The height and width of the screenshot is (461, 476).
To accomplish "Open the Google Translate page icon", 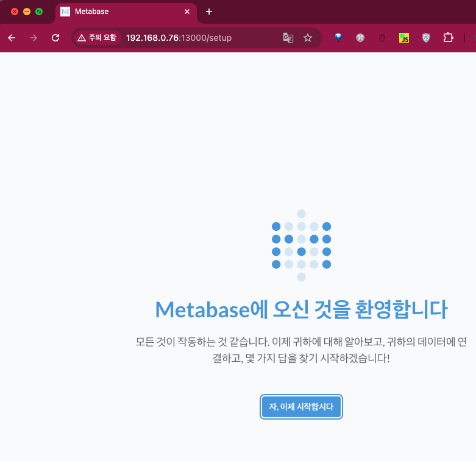I will pos(288,38).
